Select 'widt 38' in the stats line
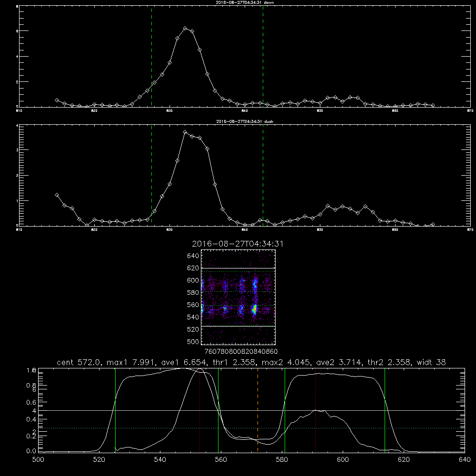The width and height of the screenshot is (476, 476). (431, 362)
